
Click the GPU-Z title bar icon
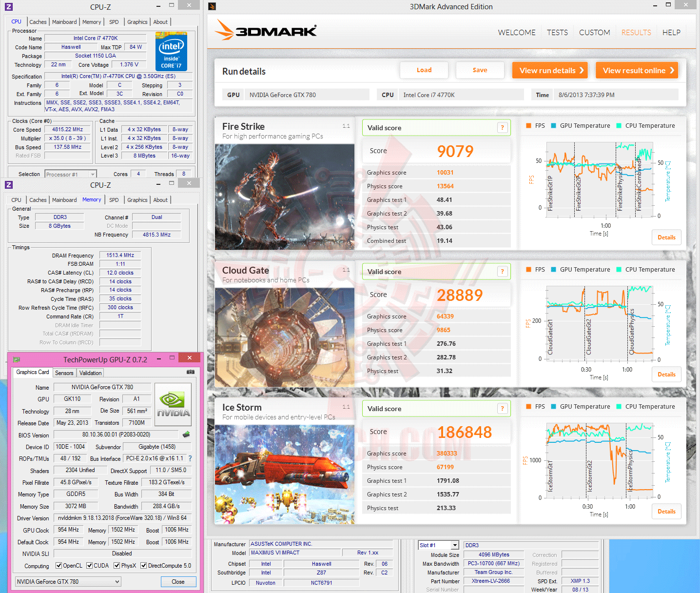pos(17,359)
